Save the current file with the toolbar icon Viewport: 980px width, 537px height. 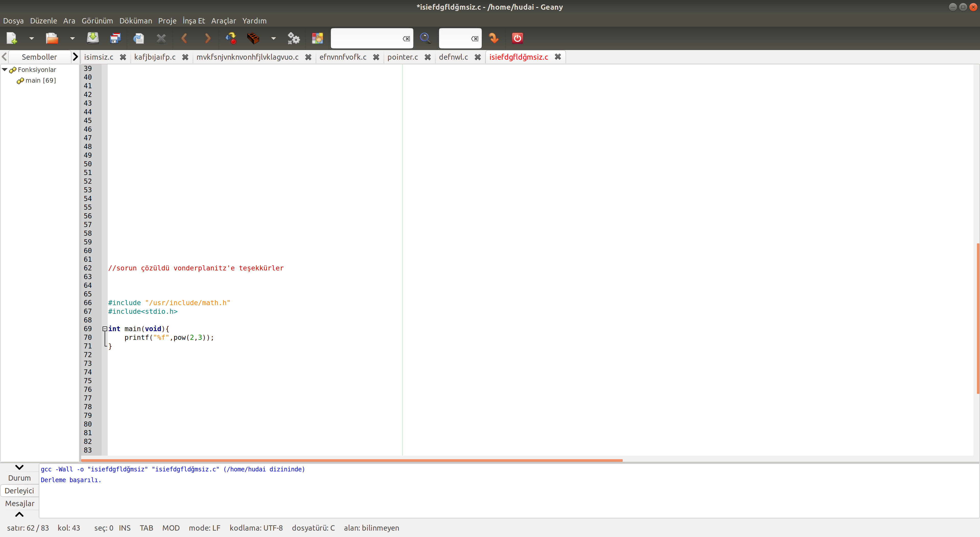93,38
